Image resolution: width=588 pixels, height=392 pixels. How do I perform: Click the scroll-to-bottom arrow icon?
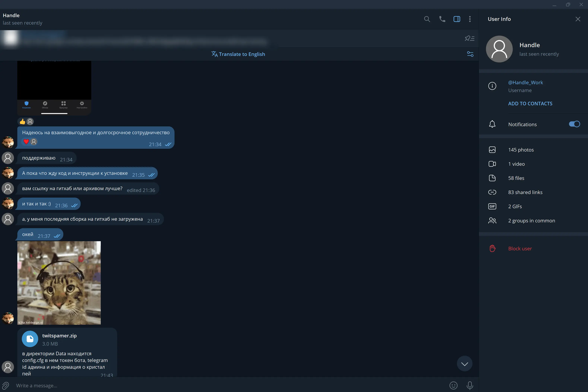coord(464,363)
